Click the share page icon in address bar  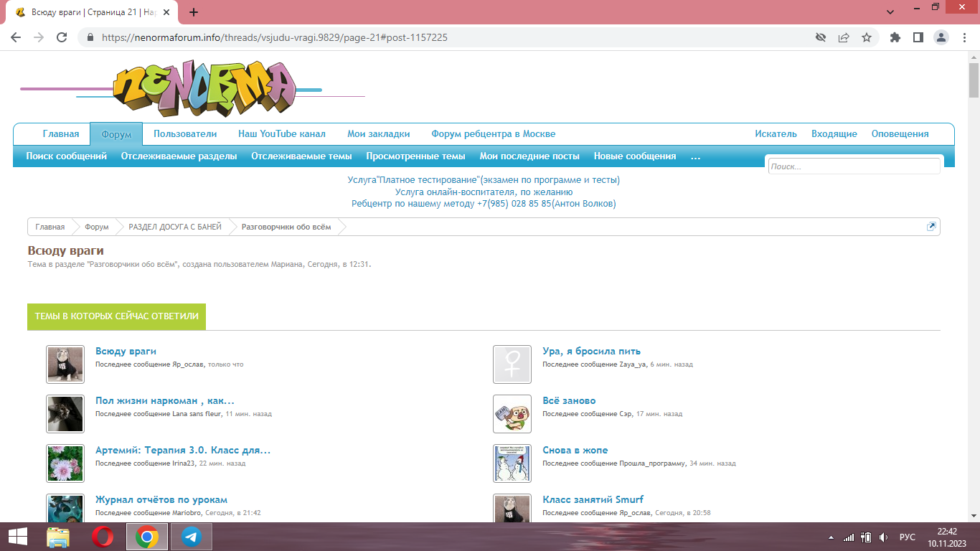coord(844,37)
